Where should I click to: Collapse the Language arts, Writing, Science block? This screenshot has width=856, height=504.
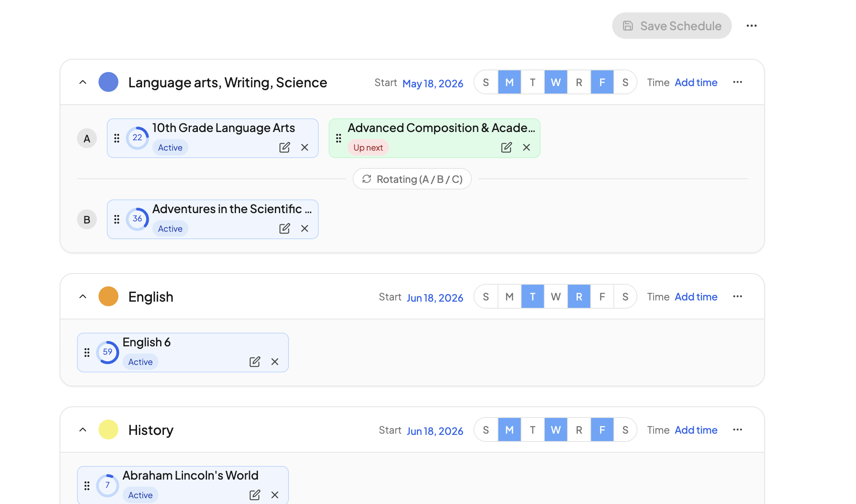[83, 82]
